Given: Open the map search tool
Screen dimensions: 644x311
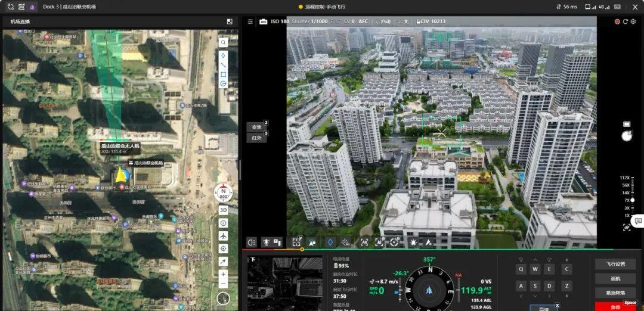Looking at the screenshot, I should click(224, 43).
